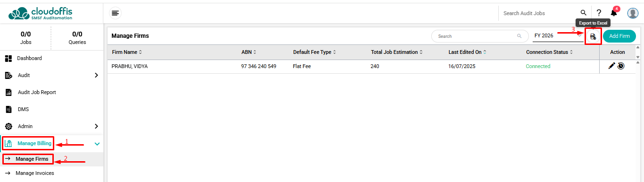Click the history clock icon in Action column

(621, 66)
